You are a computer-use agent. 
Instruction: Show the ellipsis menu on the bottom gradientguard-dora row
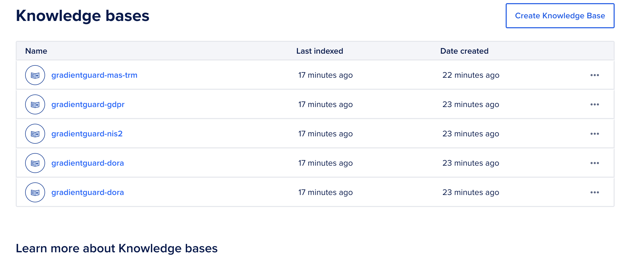click(x=594, y=192)
